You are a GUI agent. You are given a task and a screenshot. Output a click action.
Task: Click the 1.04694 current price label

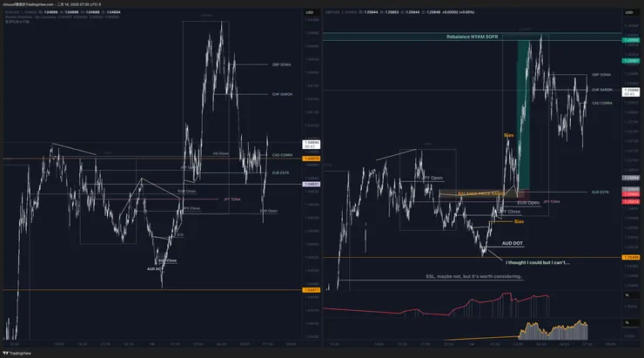pyautogui.click(x=312, y=145)
